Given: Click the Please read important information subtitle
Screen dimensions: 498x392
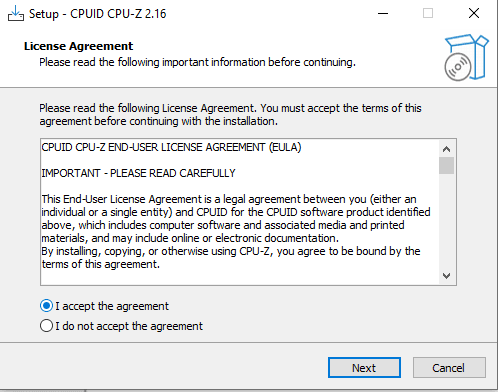Looking at the screenshot, I should (197, 62).
